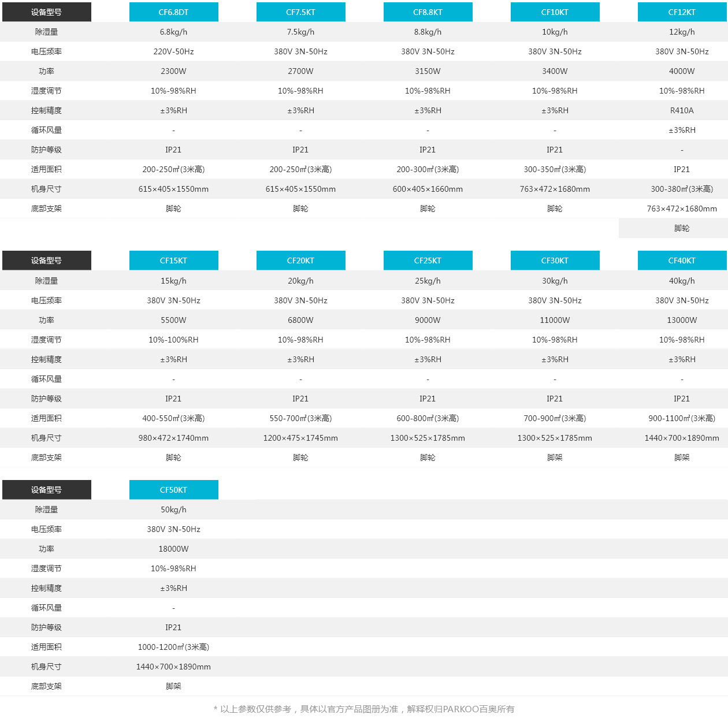Select the CF10KT model header
The width and height of the screenshot is (728, 718).
(x=555, y=12)
